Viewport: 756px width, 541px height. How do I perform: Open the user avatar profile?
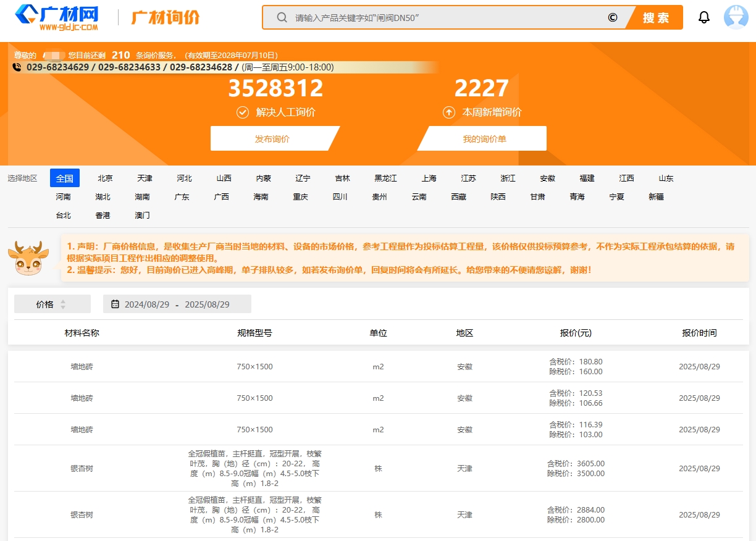(x=736, y=17)
